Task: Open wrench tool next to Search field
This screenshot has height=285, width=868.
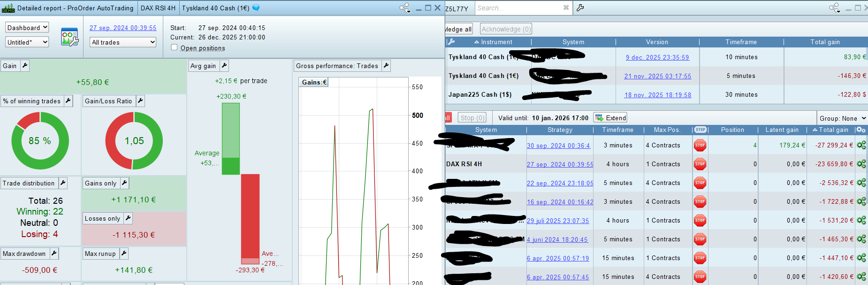Action: click(x=580, y=8)
